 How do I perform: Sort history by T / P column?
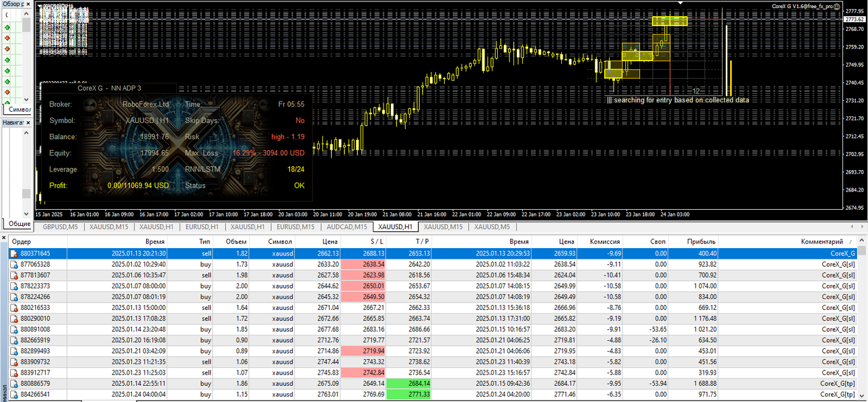coord(410,241)
